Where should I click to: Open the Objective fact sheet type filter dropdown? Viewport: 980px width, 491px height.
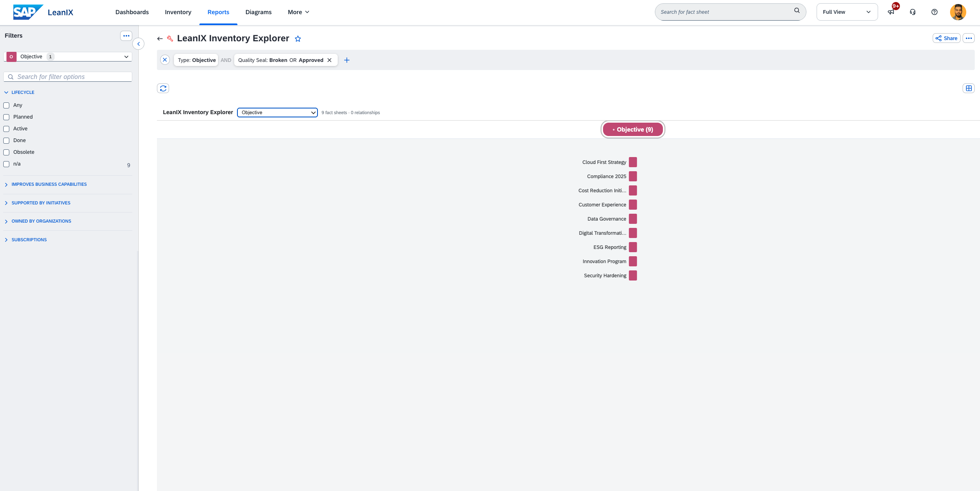click(x=68, y=57)
